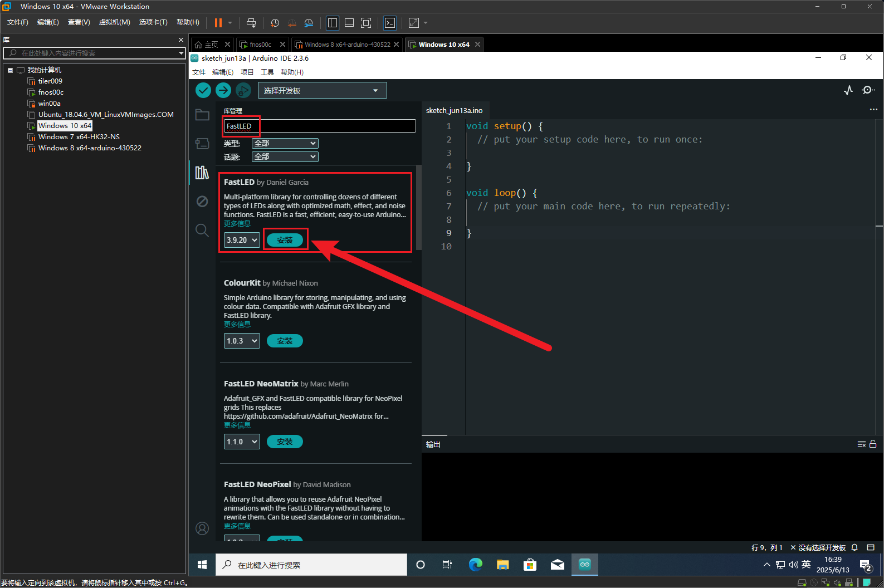Viewport: 884px width, 588px height.
Task: Click the Arduino Verify checkmark button
Action: click(203, 90)
